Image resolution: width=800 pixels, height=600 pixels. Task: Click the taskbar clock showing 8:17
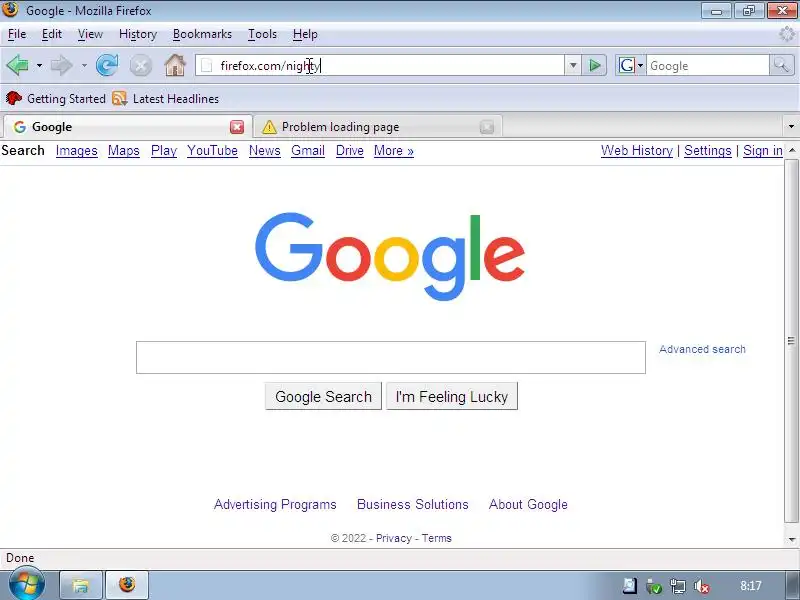pos(751,586)
